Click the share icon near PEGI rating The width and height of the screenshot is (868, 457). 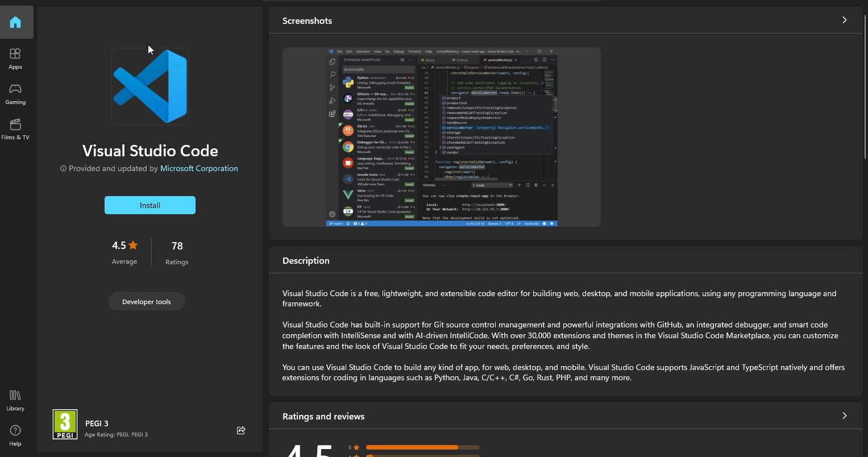(x=241, y=430)
